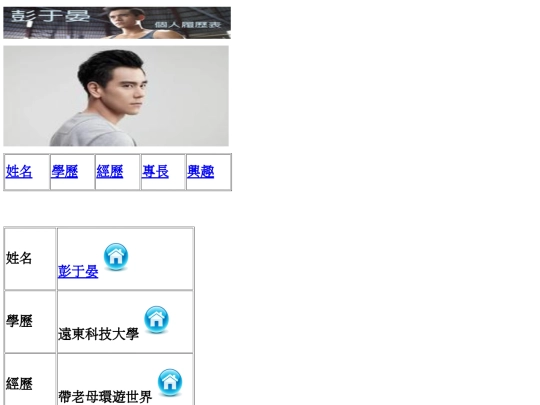Click the 個人履歷表 header banner
This screenshot has height=405, width=540.
117,23
